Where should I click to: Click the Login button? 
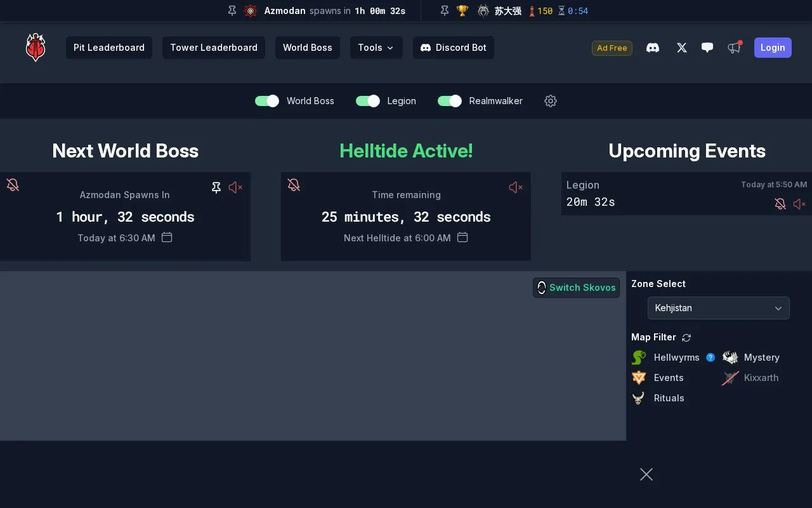tap(773, 48)
